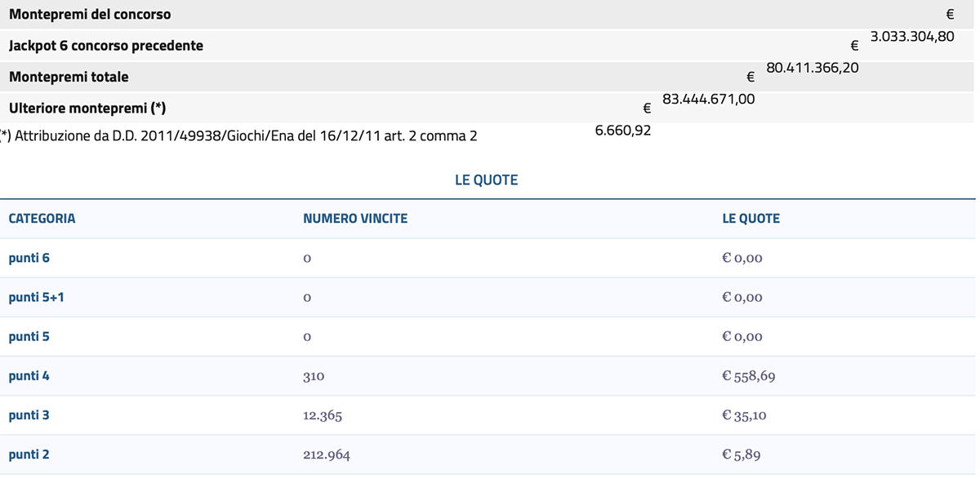Click the 80.411.366,20 jackpot amount
This screenshot has height=479, width=980.
click(x=813, y=68)
